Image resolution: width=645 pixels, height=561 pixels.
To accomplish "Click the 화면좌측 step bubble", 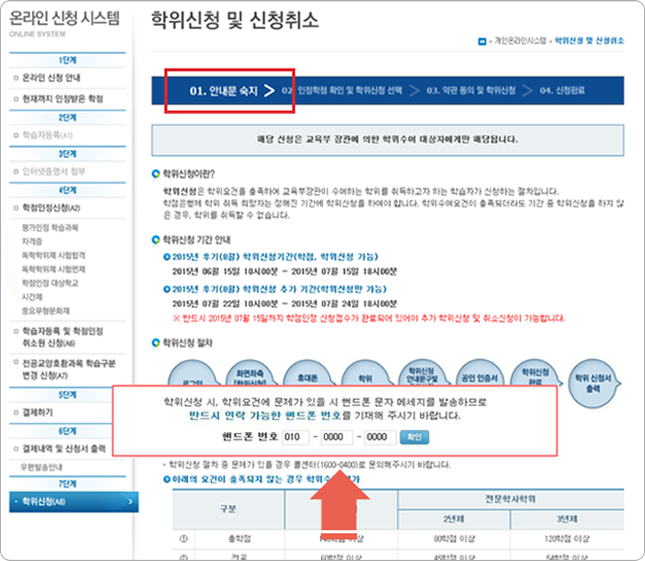I will point(250,373).
